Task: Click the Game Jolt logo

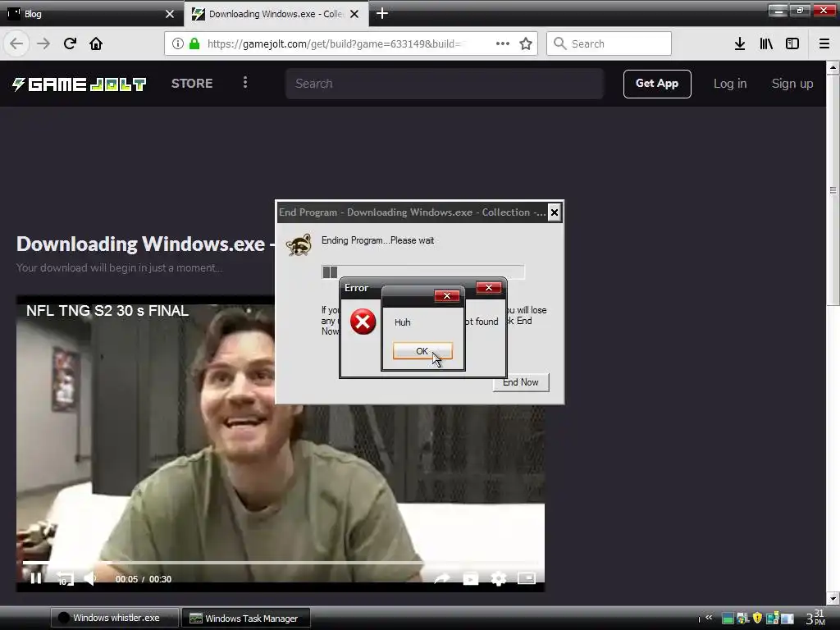Action: [x=79, y=84]
